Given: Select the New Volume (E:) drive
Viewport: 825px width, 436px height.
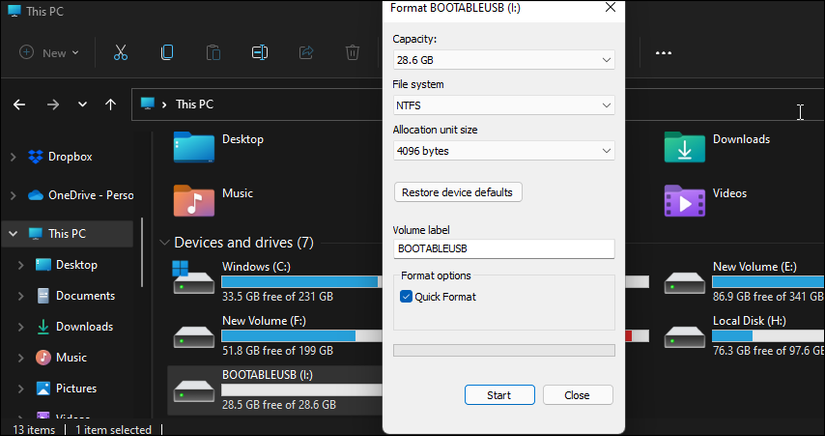Looking at the screenshot, I should point(743,281).
